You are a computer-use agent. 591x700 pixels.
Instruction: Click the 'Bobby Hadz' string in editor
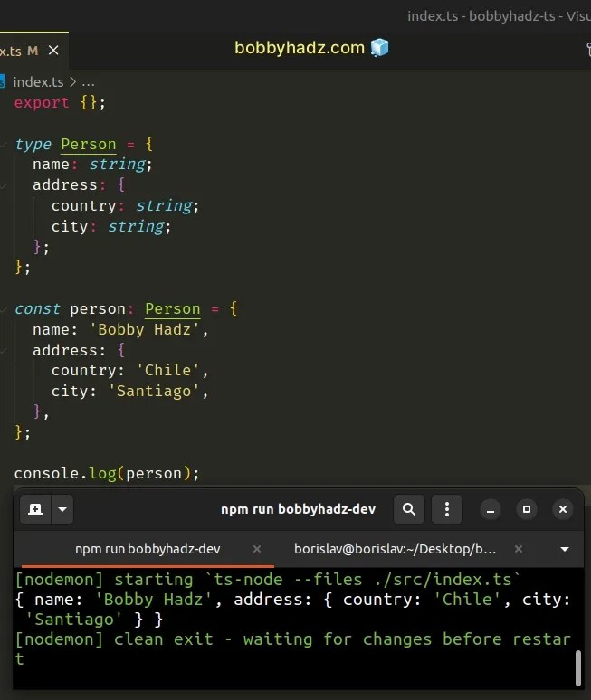pyautogui.click(x=144, y=329)
